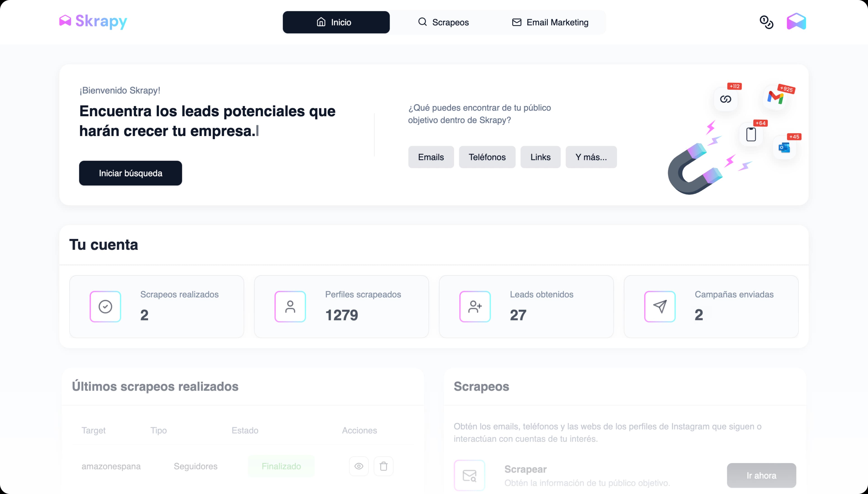
Task: Click the Seguidores type cell
Action: coord(196,466)
